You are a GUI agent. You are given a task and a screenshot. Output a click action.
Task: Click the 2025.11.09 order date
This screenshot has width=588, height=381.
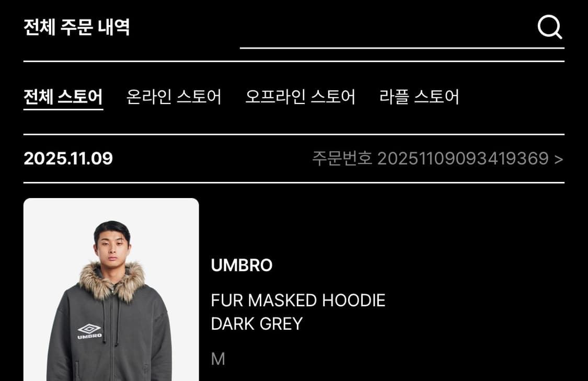(68, 158)
